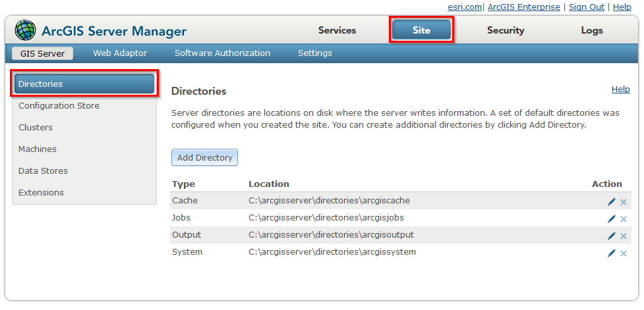Click the ArcGIS globe logo icon
Viewport: 644px width, 310px height.
[26, 30]
